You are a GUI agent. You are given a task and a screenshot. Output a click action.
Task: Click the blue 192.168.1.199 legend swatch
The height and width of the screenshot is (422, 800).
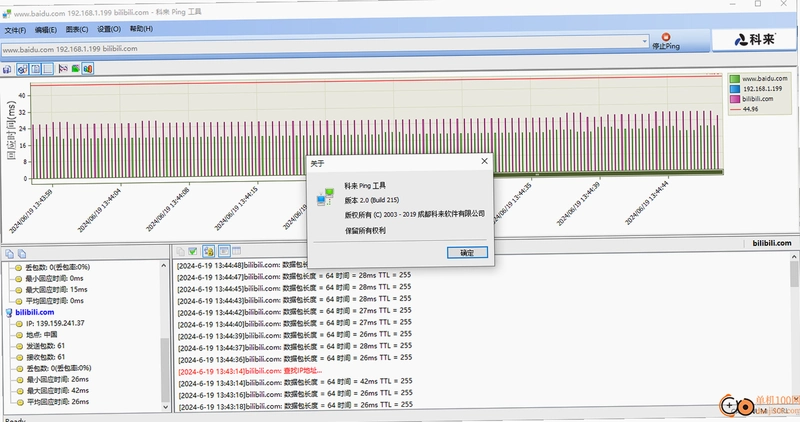click(735, 89)
